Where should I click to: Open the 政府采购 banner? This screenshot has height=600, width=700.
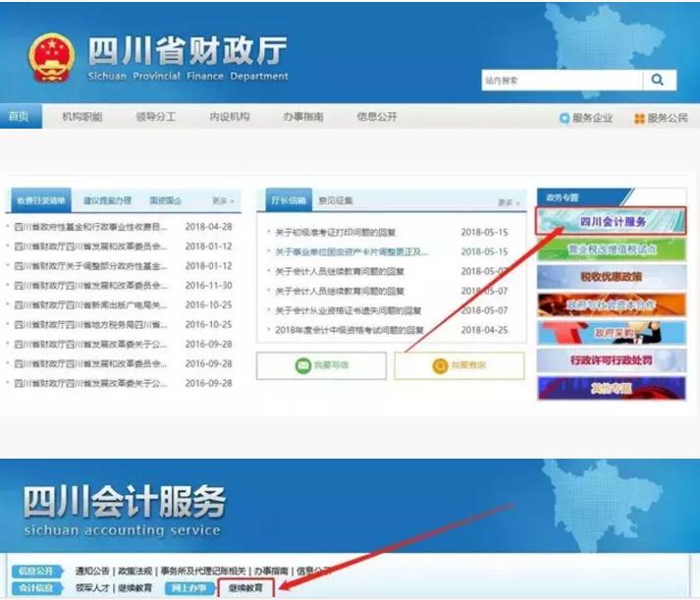click(x=611, y=333)
